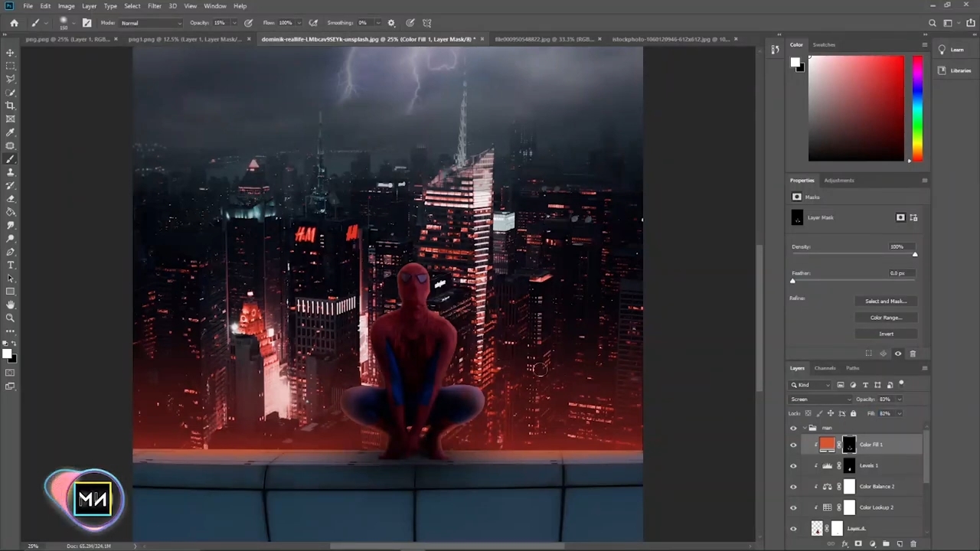Toggle visibility of Levels 1 layer
The height and width of the screenshot is (551, 980).
793,465
